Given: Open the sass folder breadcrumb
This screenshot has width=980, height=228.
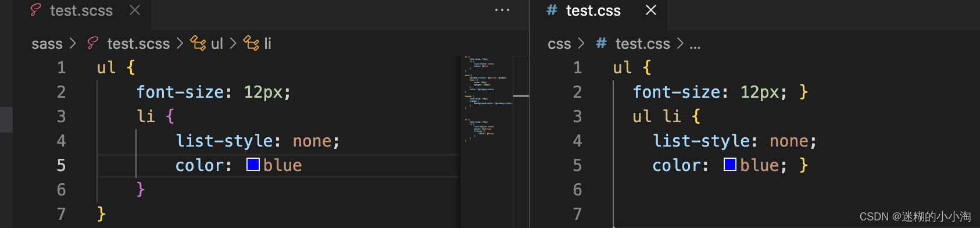Looking at the screenshot, I should (47, 44).
